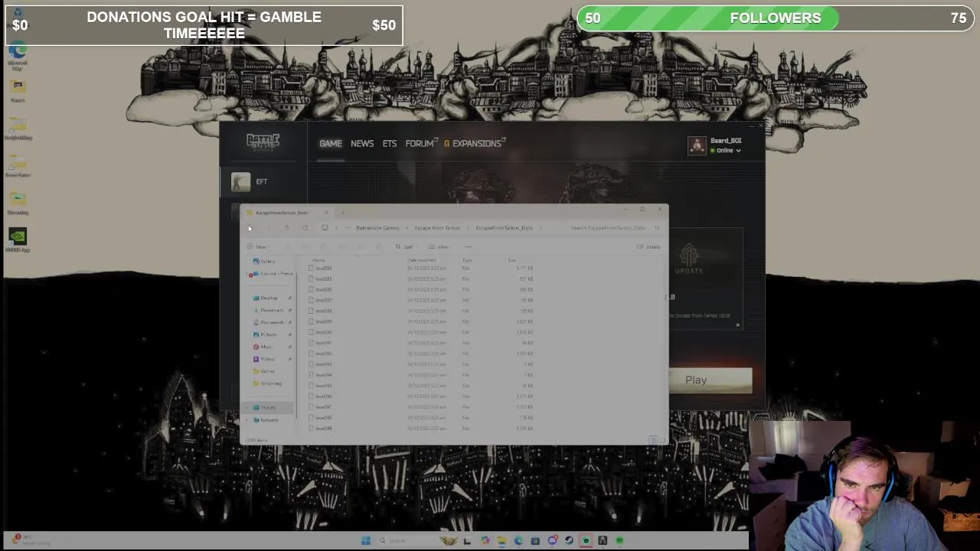980x551 pixels.
Task: Select Network in the navigation pane
Action: (x=265, y=419)
